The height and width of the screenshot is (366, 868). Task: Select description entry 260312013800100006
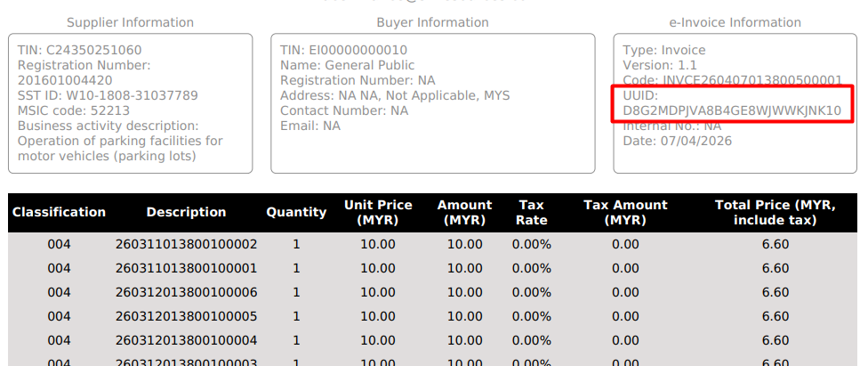point(187,292)
